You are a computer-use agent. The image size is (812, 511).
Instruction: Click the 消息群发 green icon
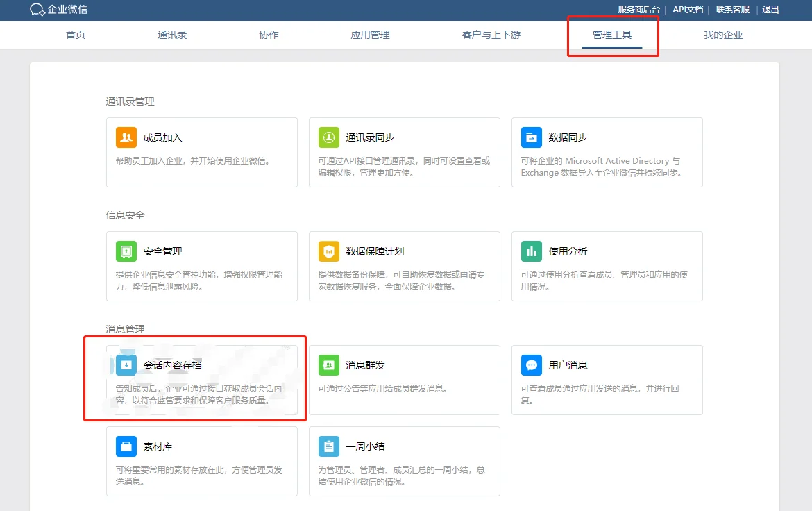(328, 365)
